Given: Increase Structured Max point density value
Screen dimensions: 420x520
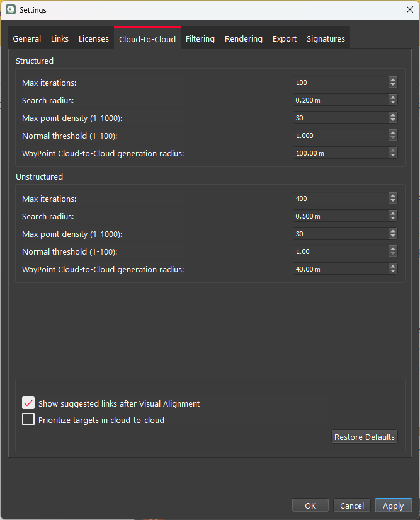Looking at the screenshot, I should (393, 115).
